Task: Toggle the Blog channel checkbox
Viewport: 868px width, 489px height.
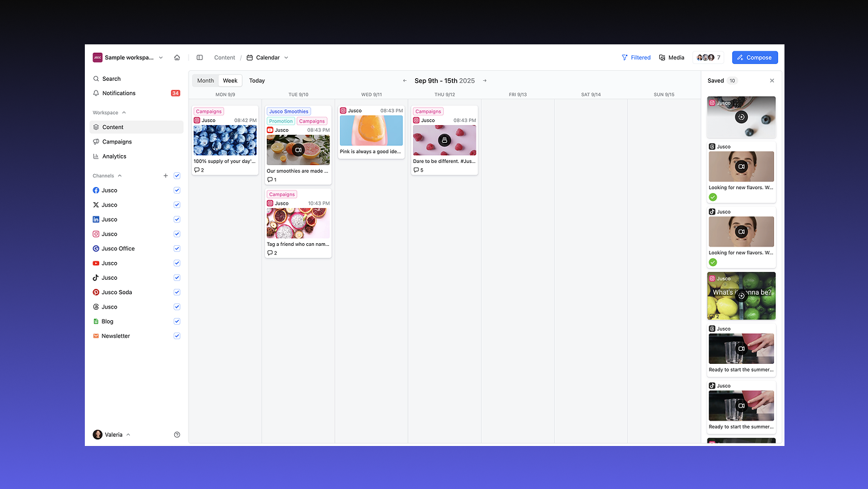Action: pyautogui.click(x=177, y=321)
